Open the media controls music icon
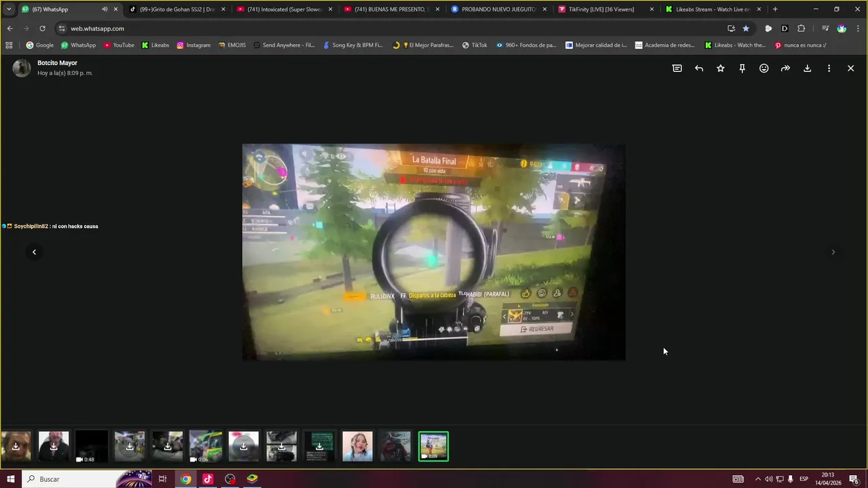The image size is (868, 488). pos(825,28)
